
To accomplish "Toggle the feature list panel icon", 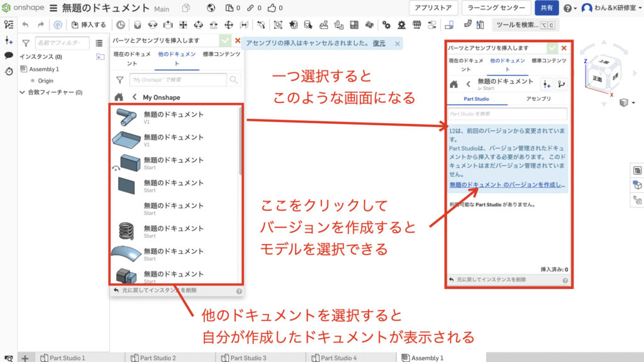I will tap(9, 25).
